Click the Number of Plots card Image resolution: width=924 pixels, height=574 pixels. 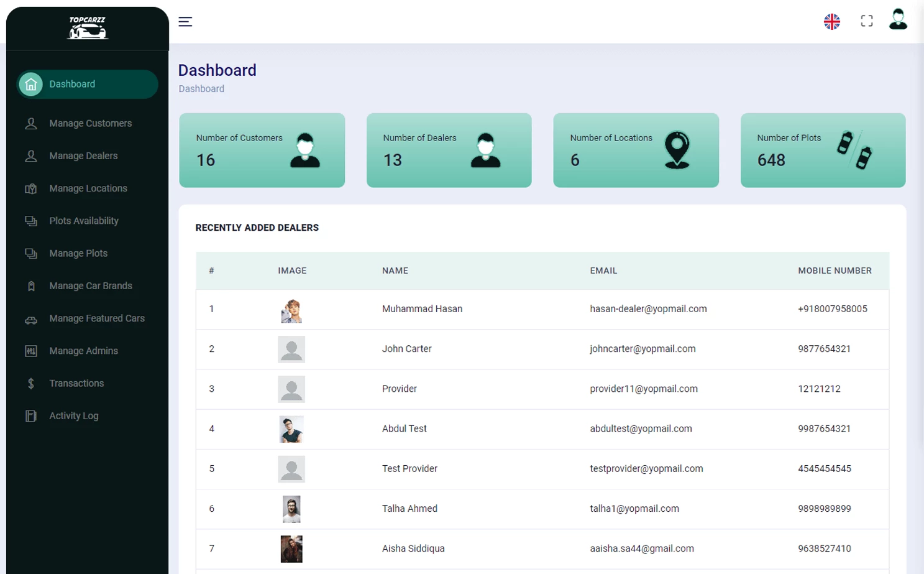coord(822,150)
